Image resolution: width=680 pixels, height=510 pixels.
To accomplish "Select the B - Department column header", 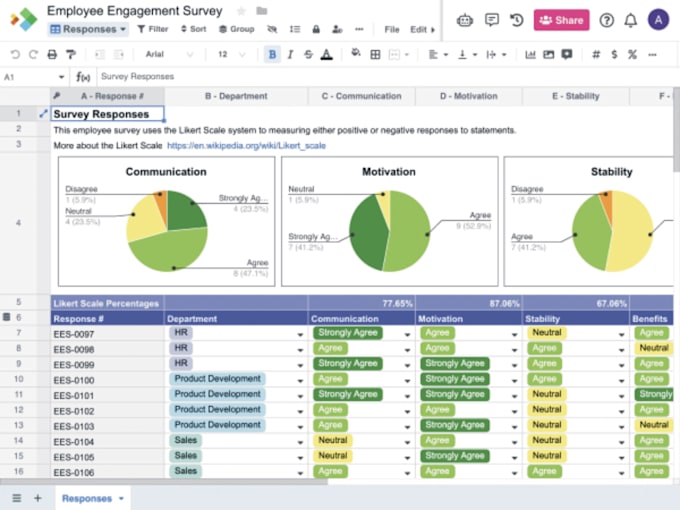I will (236, 96).
